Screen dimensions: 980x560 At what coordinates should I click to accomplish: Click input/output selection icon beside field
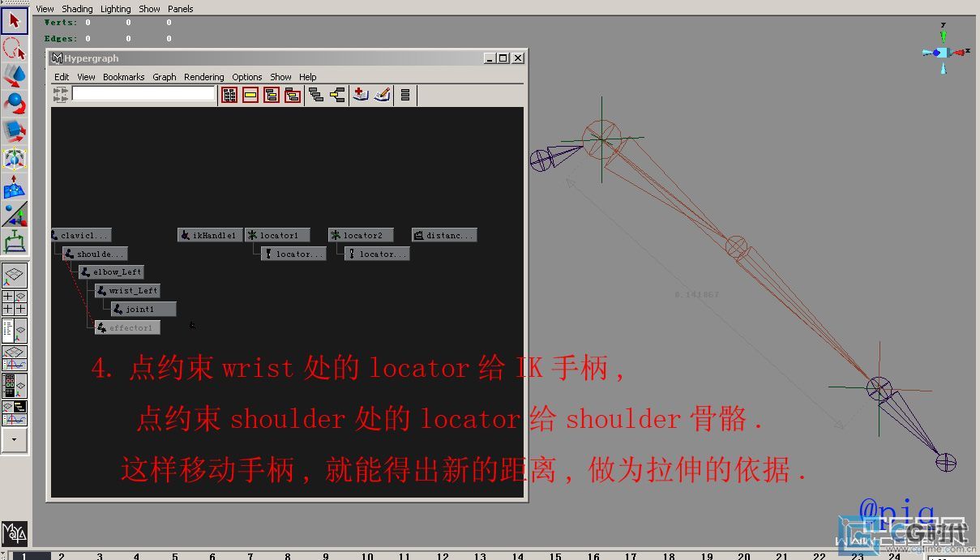click(x=61, y=95)
